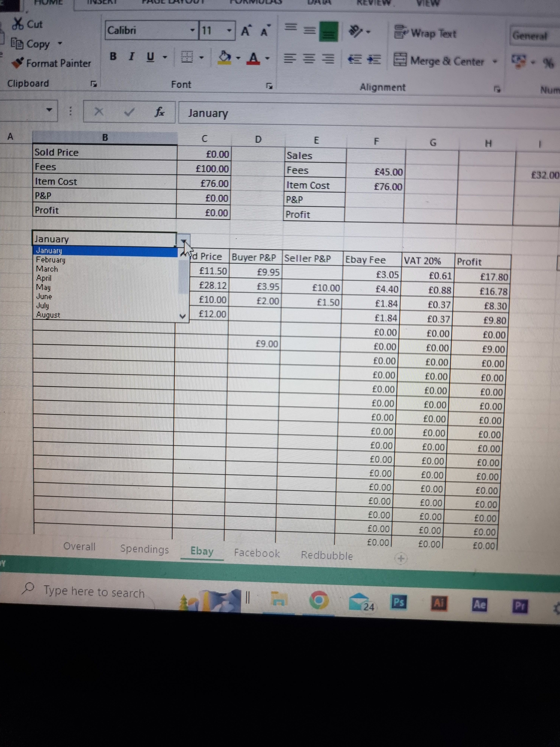Viewport: 560px width, 747px height.
Task: Click the Cut scissors icon
Action: tap(17, 24)
